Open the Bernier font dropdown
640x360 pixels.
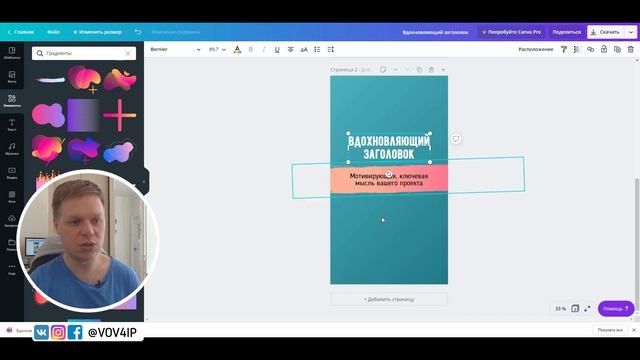[x=175, y=49]
